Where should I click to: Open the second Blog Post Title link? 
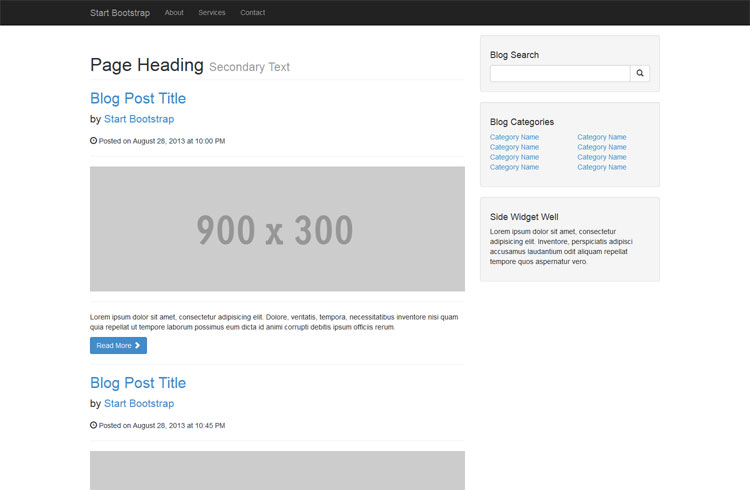[x=138, y=383]
